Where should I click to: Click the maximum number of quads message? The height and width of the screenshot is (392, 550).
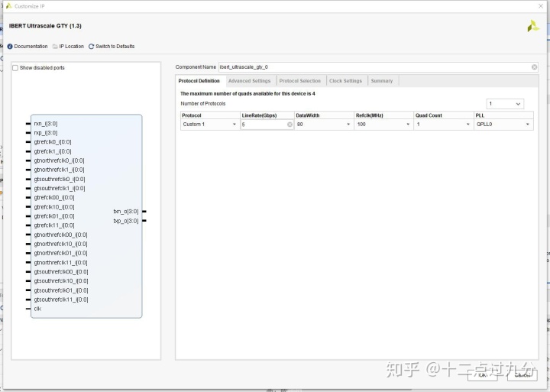(247, 94)
